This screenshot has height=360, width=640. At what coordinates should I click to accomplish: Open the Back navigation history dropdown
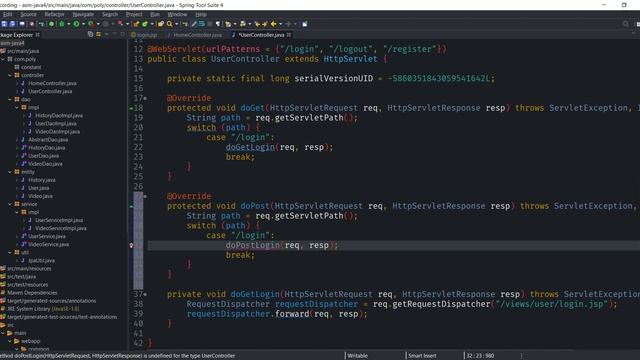pos(280,24)
